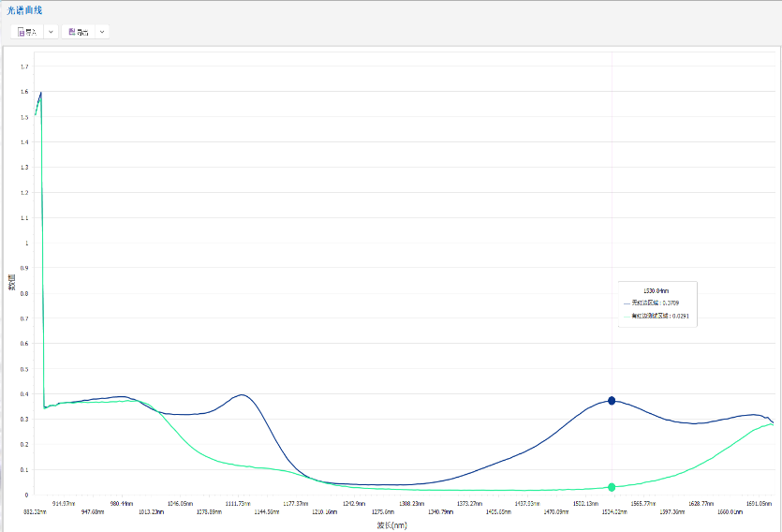Click the 1530.84nm tooltip header
This screenshot has width=782, height=532.
[x=656, y=290]
